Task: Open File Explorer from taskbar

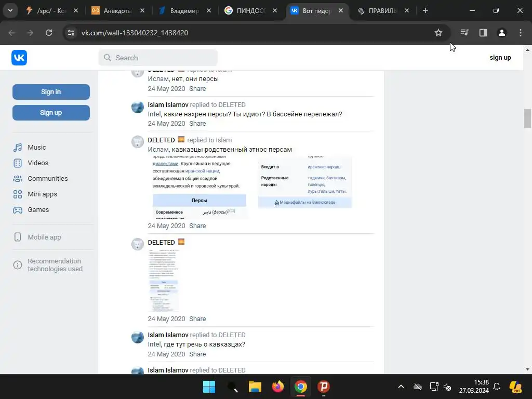Action: [255, 387]
